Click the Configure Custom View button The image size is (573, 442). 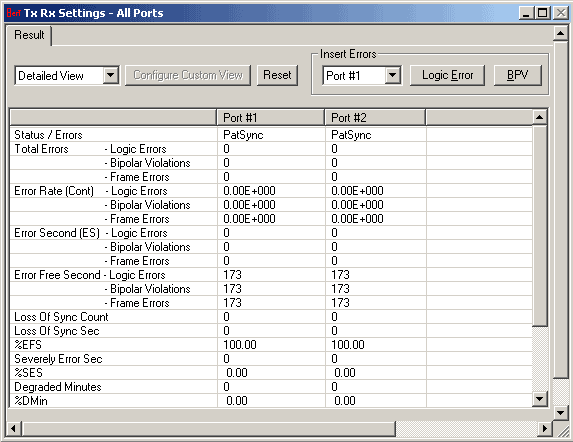point(188,75)
